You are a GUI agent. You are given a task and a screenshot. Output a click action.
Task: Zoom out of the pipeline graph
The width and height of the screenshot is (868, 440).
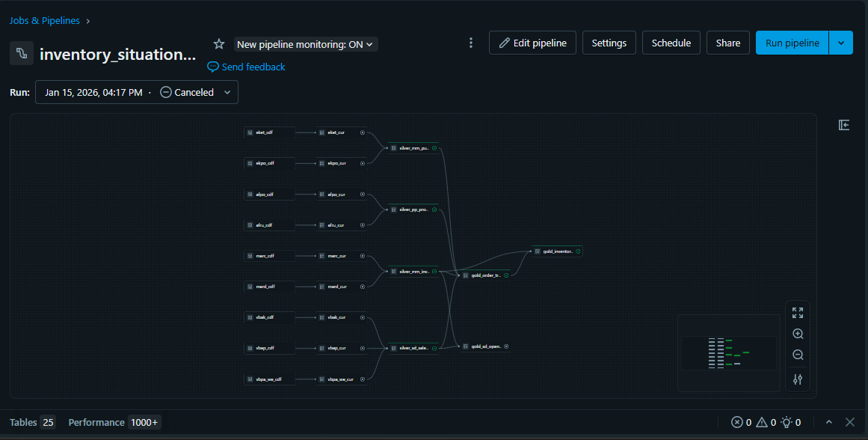click(x=798, y=355)
